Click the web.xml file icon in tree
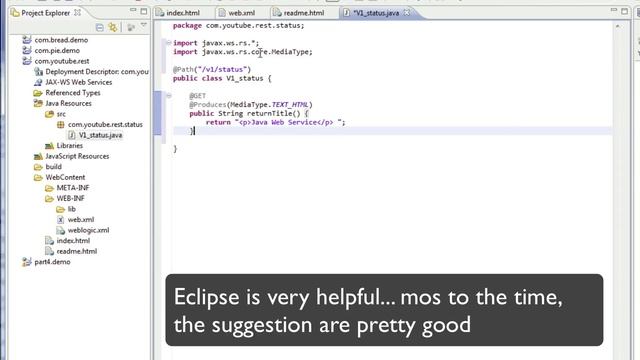This screenshot has height=360, width=640. point(60,220)
